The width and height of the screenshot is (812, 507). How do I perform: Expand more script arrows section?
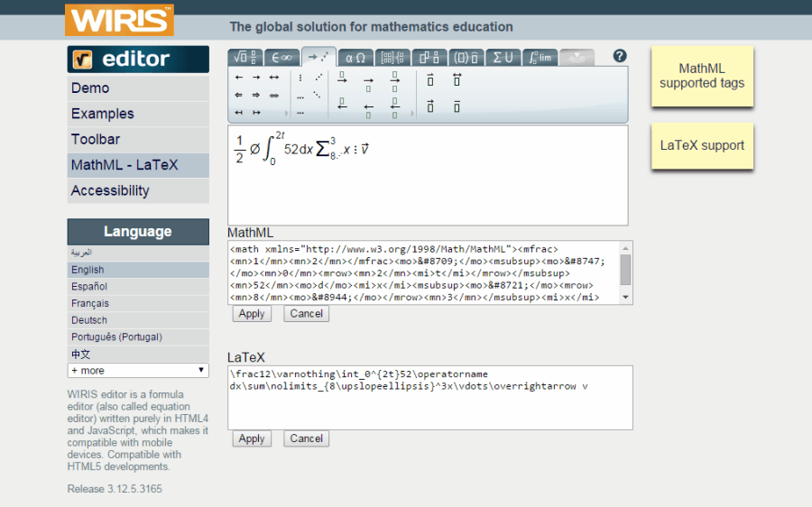pos(412,113)
